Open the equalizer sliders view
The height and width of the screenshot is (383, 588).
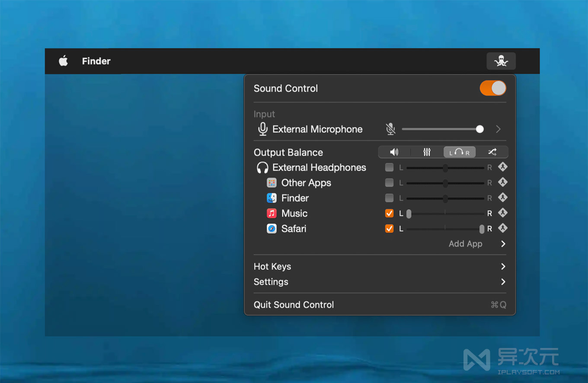tap(427, 152)
